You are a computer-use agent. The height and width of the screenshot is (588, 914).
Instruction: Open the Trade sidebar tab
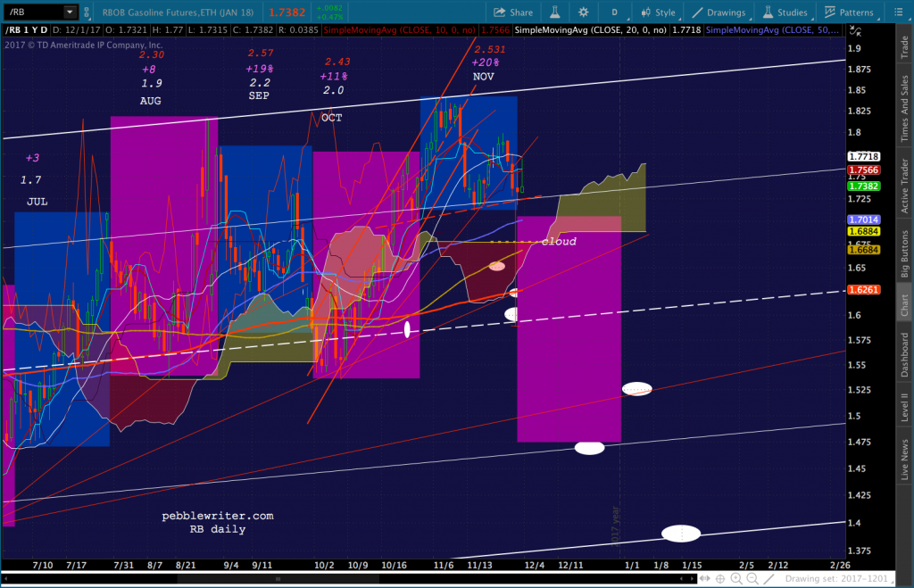pyautogui.click(x=905, y=47)
